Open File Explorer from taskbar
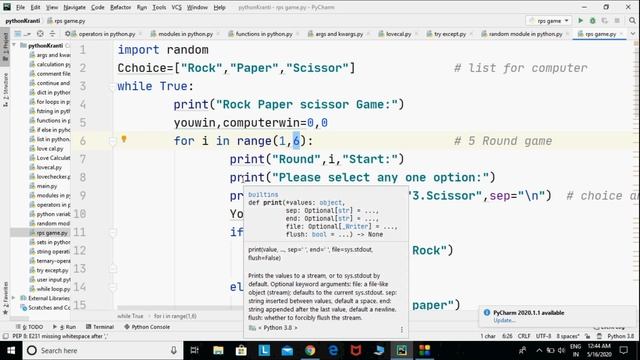Screen dimensions: 640x360 (218, 350)
